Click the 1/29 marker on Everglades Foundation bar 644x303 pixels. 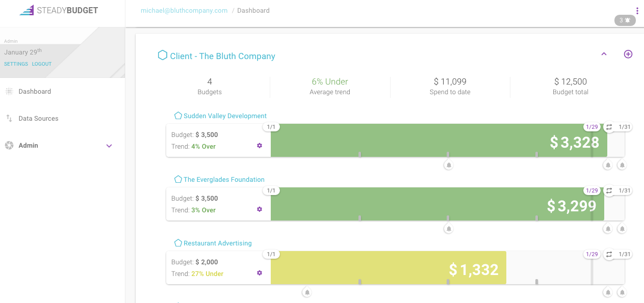pos(592,190)
